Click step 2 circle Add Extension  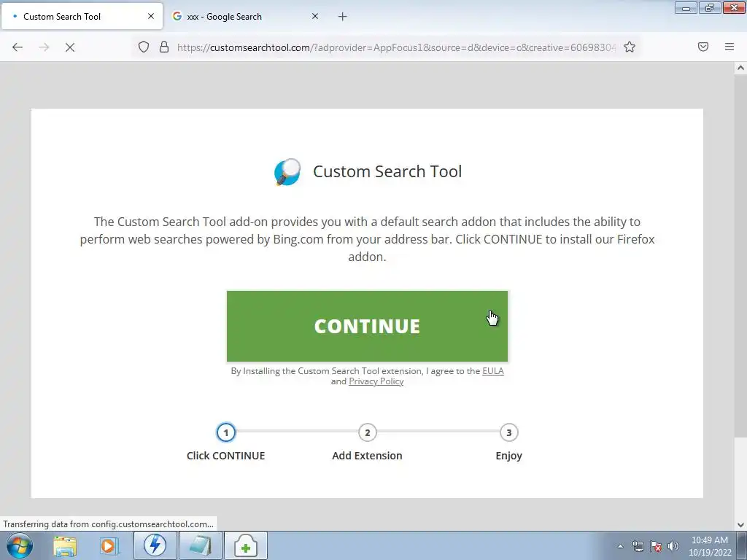click(x=368, y=432)
